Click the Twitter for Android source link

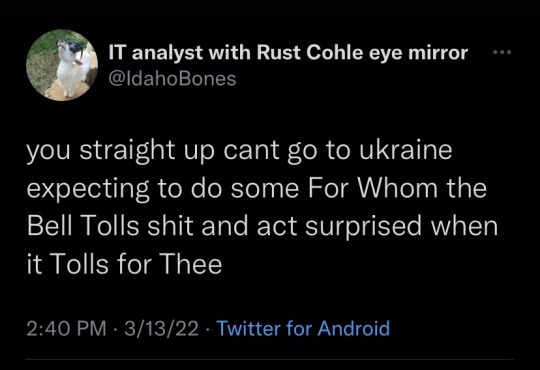coord(303,328)
